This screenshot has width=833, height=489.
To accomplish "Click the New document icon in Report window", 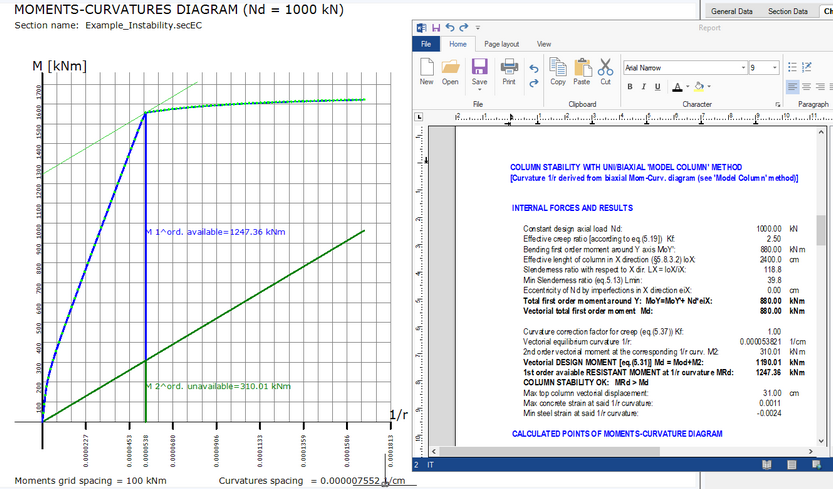I will [x=427, y=68].
